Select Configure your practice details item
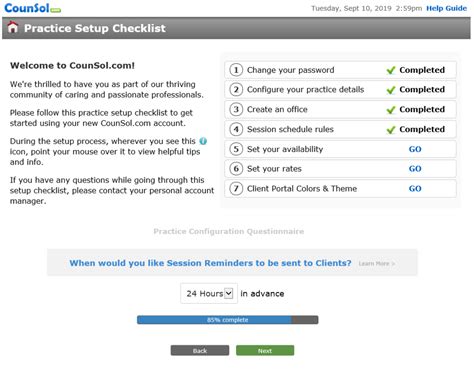The height and width of the screenshot is (379, 474). pyautogui.click(x=340, y=90)
